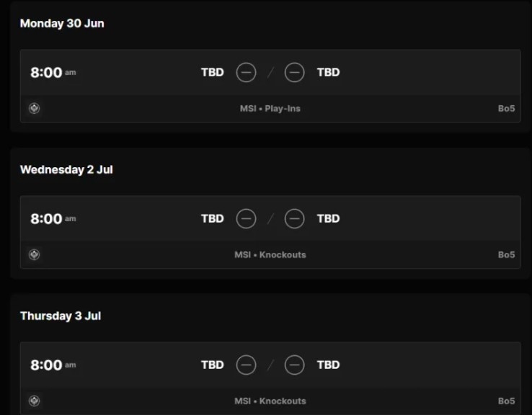Click the Bo5 label on the Play-Ins match
Image resolution: width=532 pixels, height=415 pixels.
click(x=506, y=109)
